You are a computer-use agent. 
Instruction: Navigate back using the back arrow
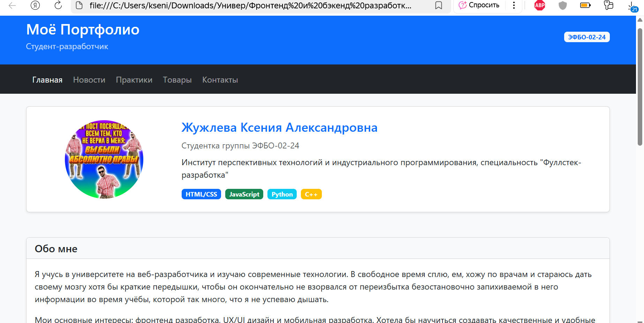tap(12, 6)
